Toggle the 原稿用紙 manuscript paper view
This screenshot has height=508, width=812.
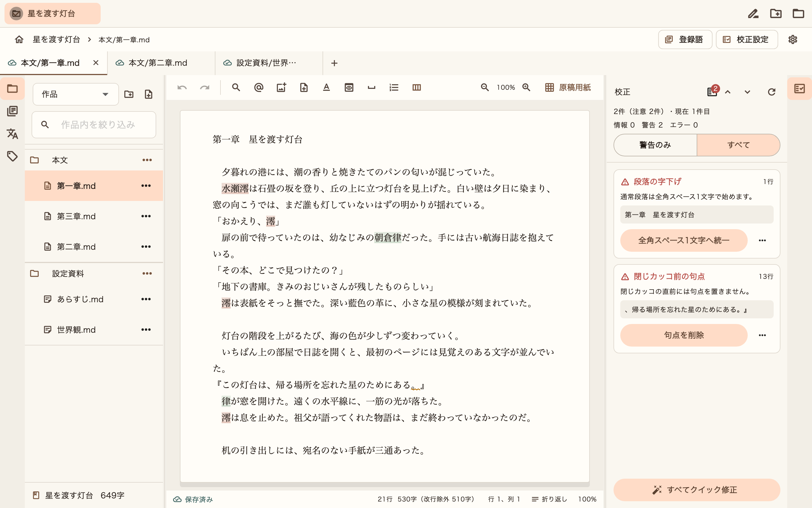(568, 88)
